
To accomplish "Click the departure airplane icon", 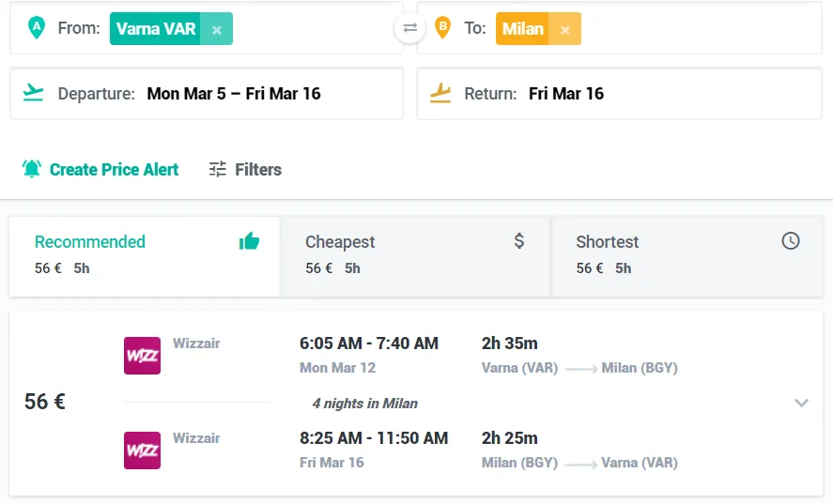I will [33, 93].
